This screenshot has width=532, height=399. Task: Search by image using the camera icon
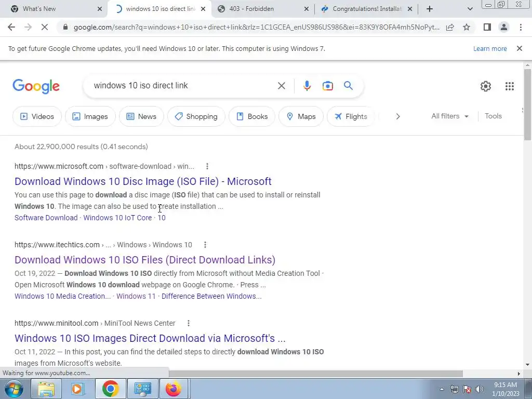327,86
